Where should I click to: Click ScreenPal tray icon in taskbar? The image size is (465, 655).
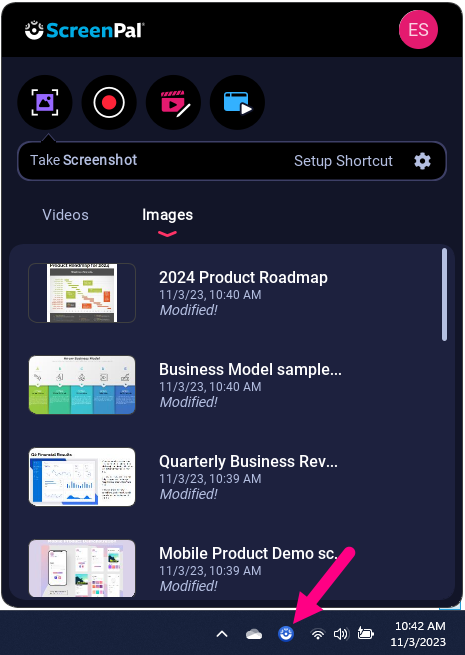[x=286, y=634]
